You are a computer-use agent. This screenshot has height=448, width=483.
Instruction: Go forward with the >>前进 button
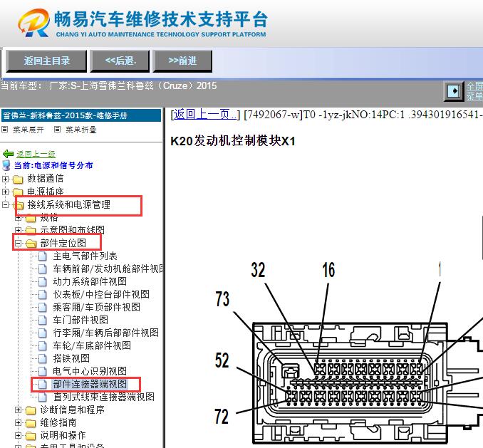pos(182,61)
